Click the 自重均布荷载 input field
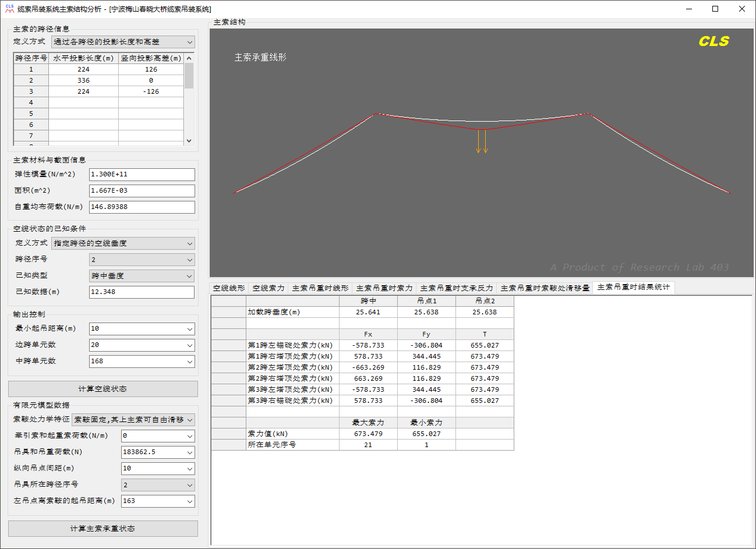Image resolution: width=756 pixels, height=549 pixels. (142, 207)
